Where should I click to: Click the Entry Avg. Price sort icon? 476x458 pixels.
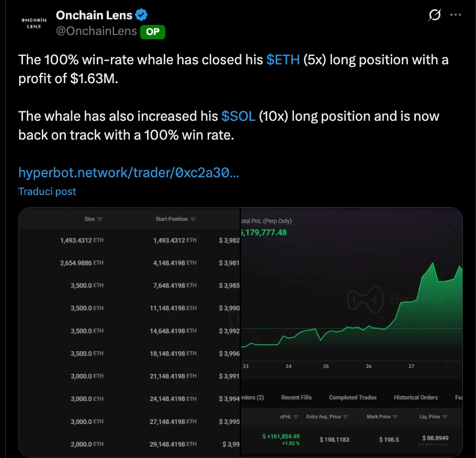345,417
